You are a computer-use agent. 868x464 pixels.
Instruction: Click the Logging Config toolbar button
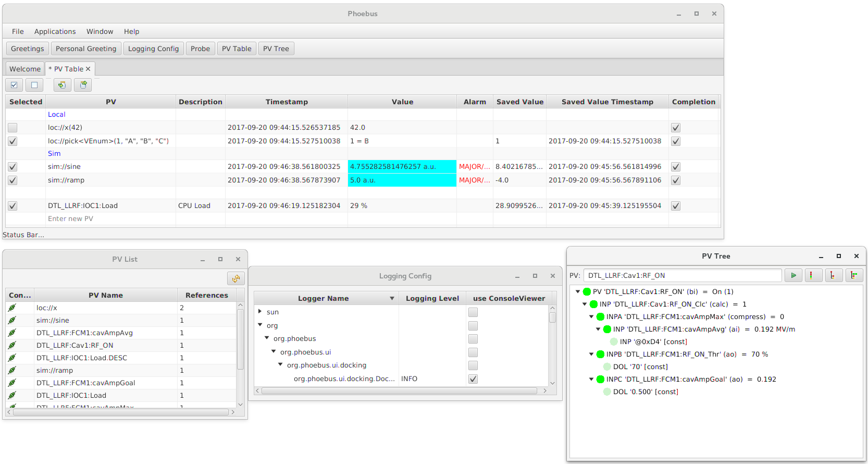point(153,49)
